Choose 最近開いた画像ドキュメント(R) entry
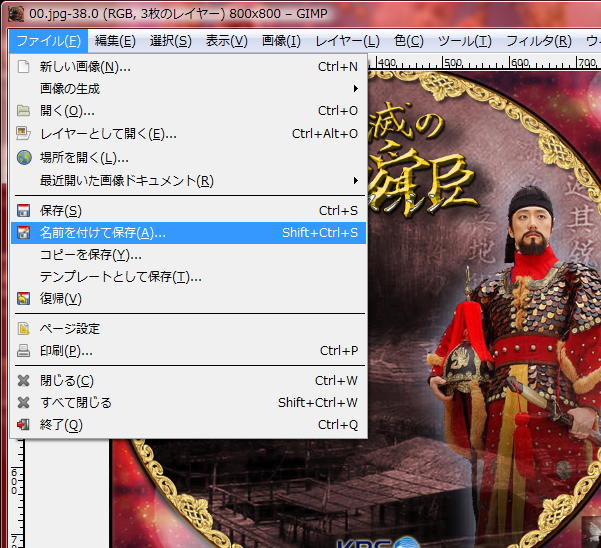The height and width of the screenshot is (548, 601). pos(189,180)
